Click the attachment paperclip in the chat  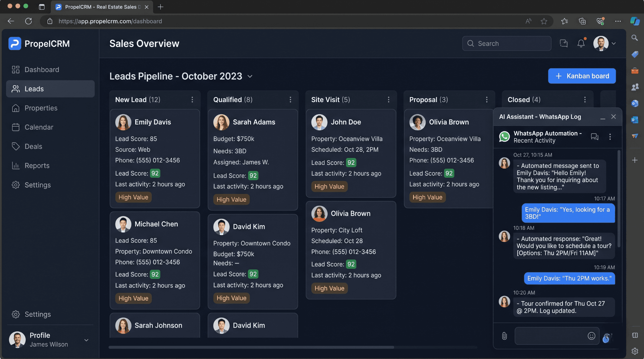coord(504,336)
